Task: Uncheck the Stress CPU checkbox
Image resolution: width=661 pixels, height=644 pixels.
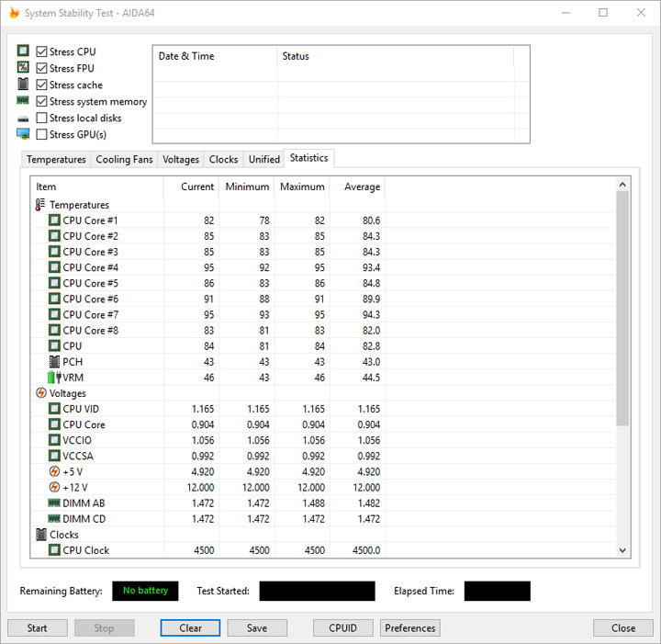Action: coord(41,51)
